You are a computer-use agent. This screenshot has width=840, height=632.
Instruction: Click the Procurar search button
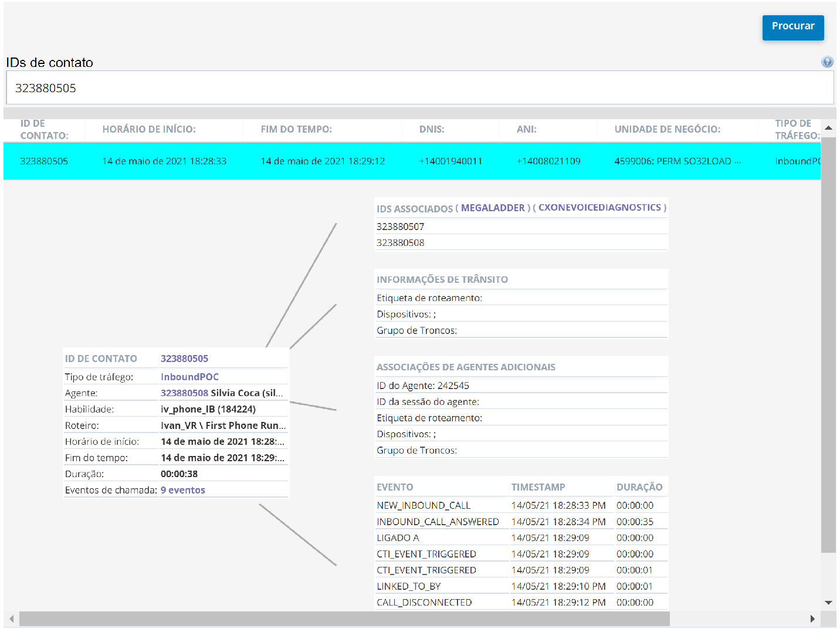click(x=793, y=28)
